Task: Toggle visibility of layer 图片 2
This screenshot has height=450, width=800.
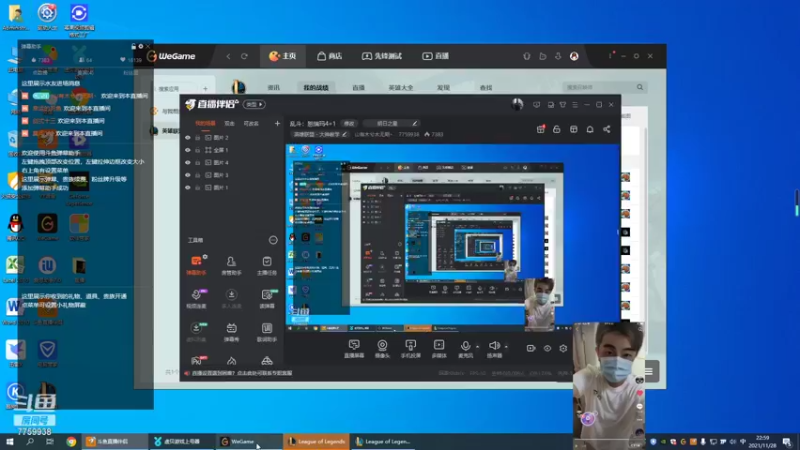Action: click(188, 138)
